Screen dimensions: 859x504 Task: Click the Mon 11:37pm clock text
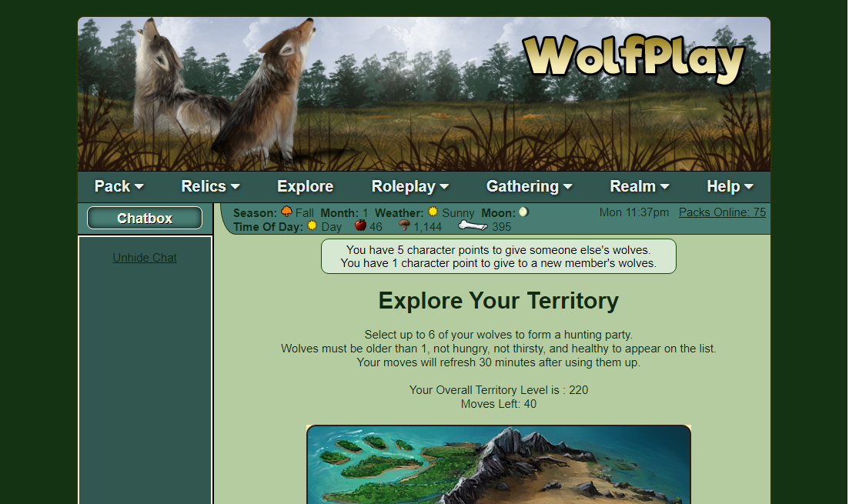633,212
